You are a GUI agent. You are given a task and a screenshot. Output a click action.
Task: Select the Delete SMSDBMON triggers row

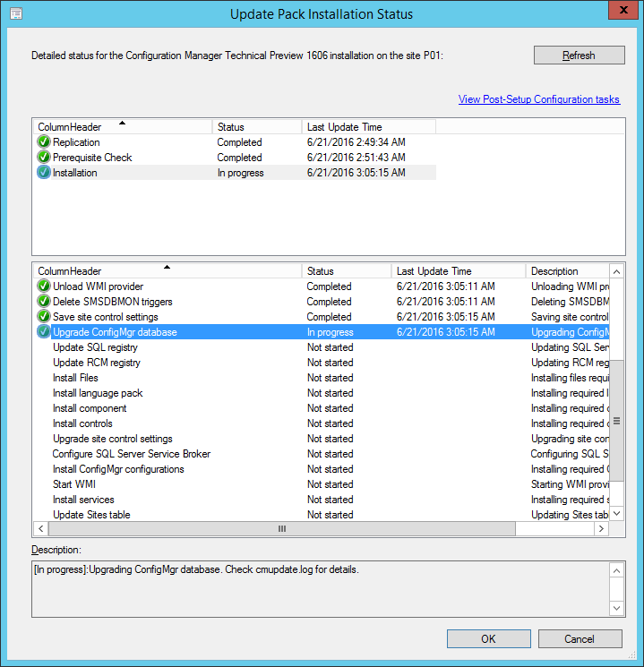coord(322,301)
